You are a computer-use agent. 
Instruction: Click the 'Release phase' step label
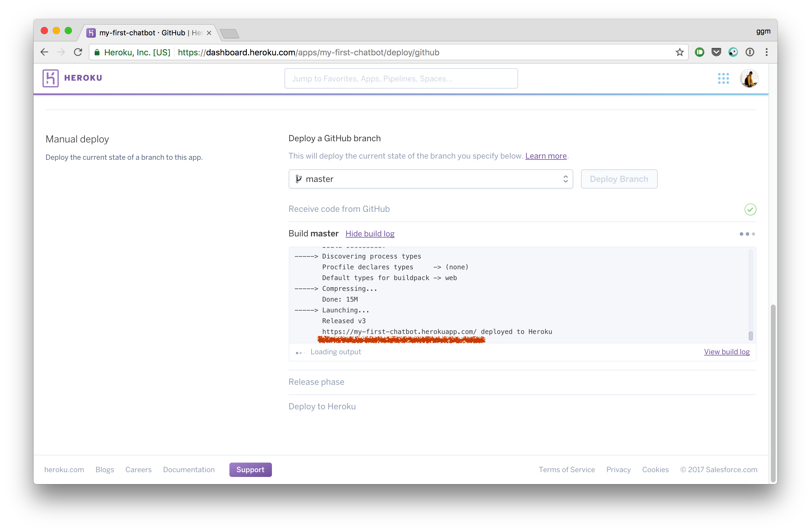(x=316, y=381)
